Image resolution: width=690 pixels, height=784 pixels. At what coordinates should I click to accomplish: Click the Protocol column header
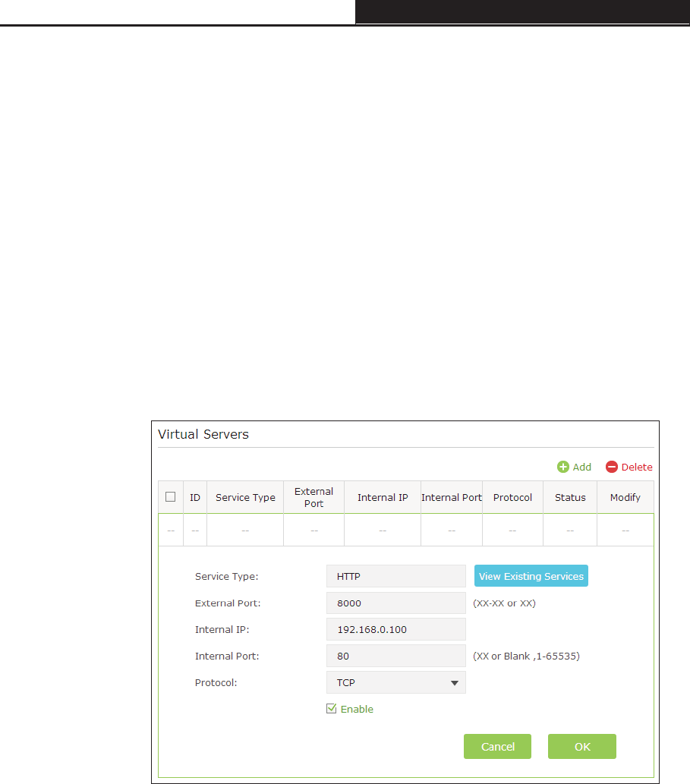tap(512, 498)
